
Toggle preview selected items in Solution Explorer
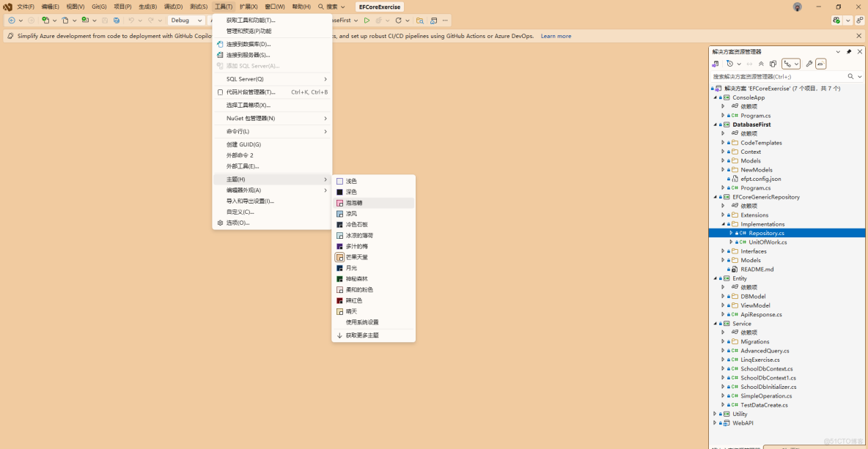click(821, 64)
